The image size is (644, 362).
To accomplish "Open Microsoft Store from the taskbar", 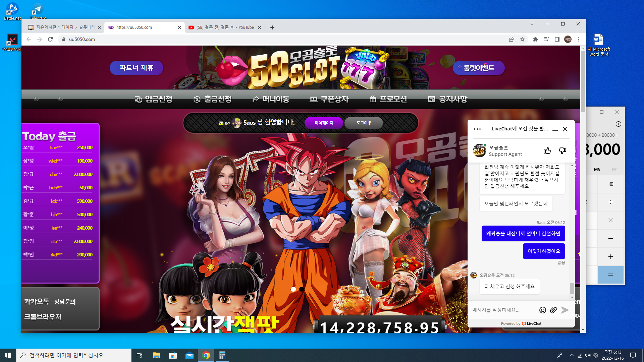I will pyautogui.click(x=173, y=355).
